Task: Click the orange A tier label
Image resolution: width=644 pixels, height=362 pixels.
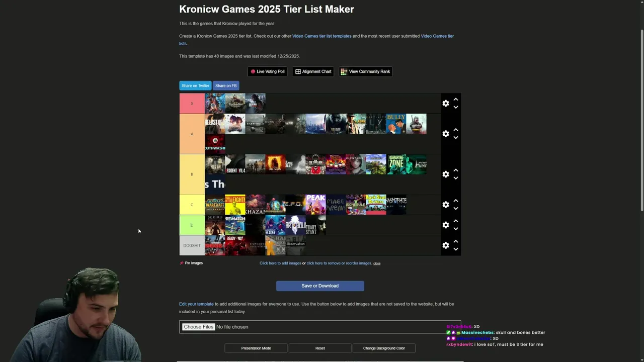Action: coord(192,134)
